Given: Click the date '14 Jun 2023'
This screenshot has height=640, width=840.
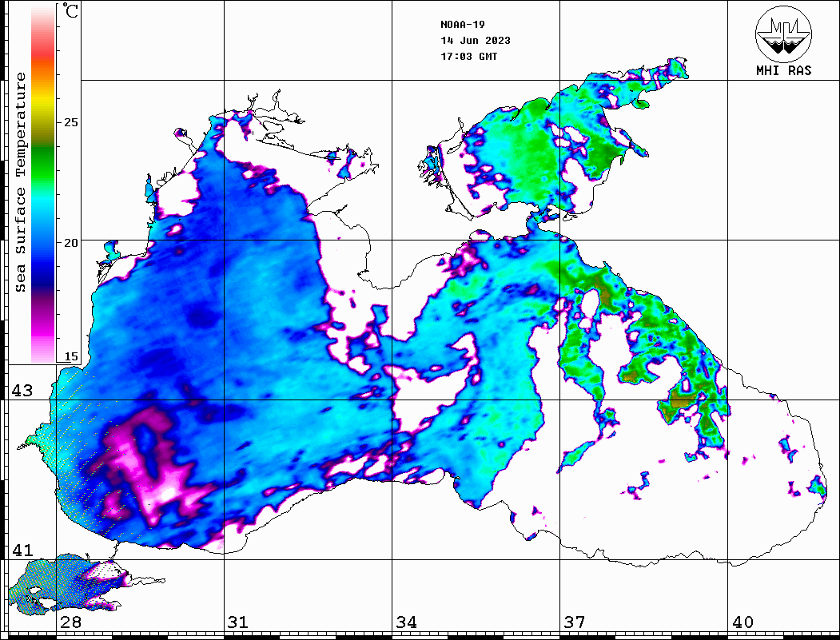Looking at the screenshot, I should pyautogui.click(x=476, y=41).
